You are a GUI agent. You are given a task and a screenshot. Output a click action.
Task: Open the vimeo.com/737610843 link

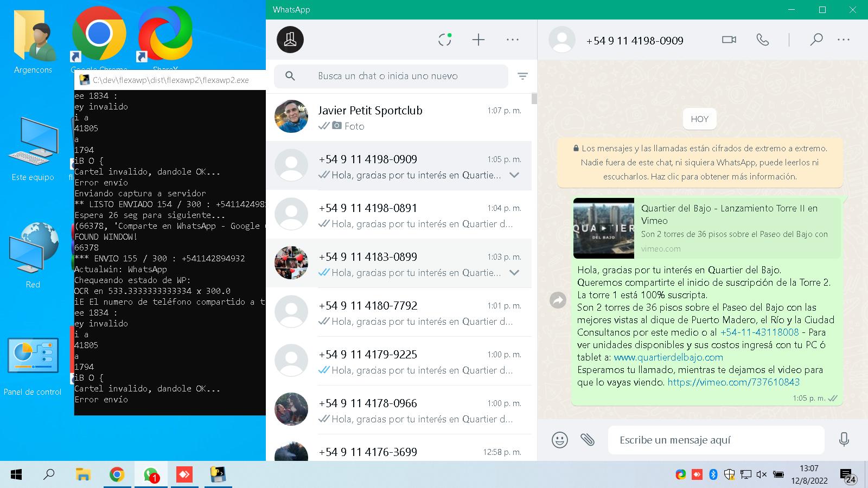pyautogui.click(x=733, y=382)
